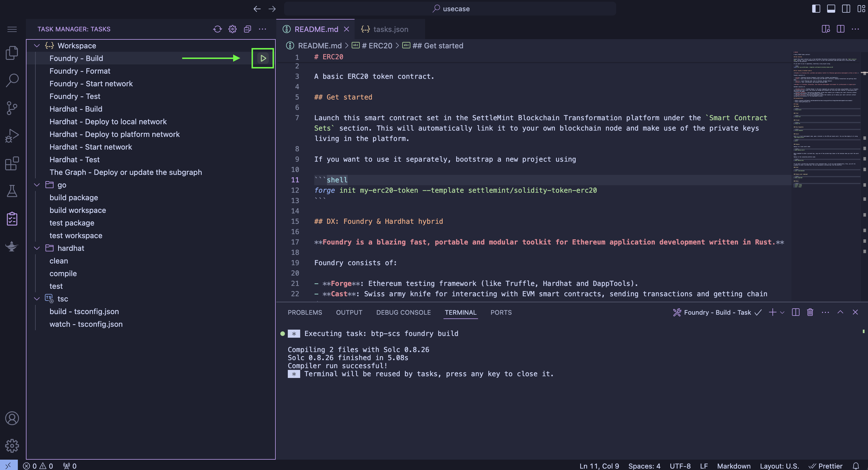Kill the terminal with trash icon
This screenshot has height=470, width=868.
(810, 312)
